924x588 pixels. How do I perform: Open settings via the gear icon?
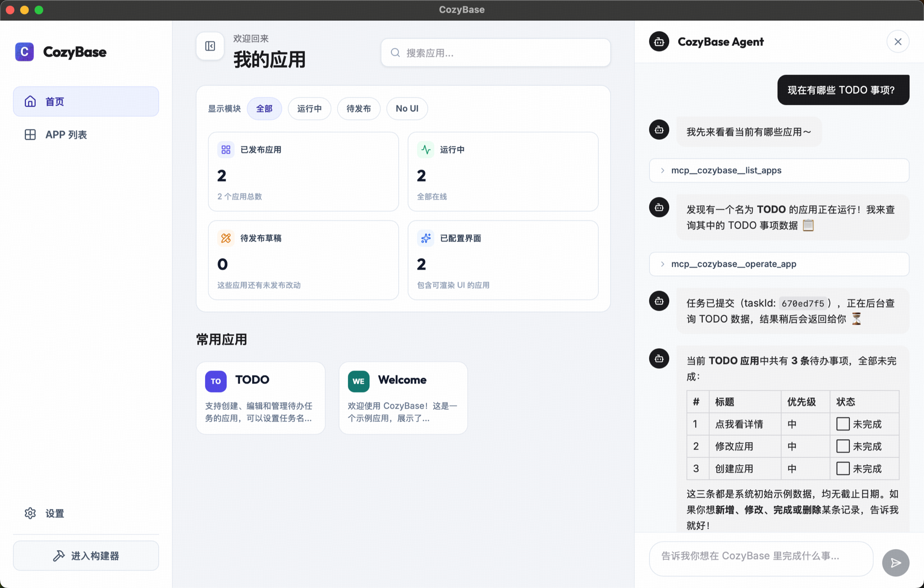[x=30, y=513]
